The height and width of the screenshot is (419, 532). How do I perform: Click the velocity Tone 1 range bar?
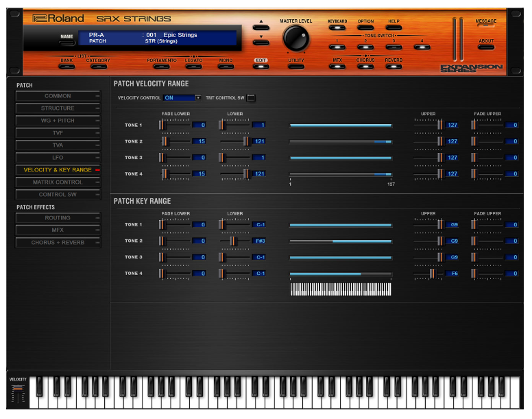click(341, 125)
